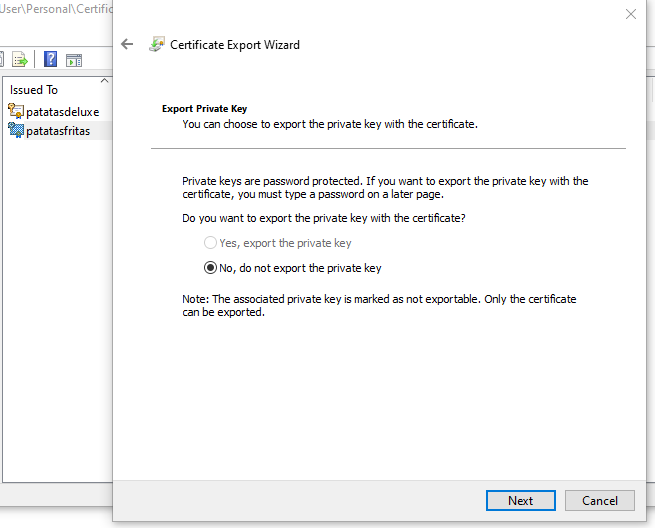Sort by the Issued To column header
This screenshot has width=655, height=528.
(34, 90)
